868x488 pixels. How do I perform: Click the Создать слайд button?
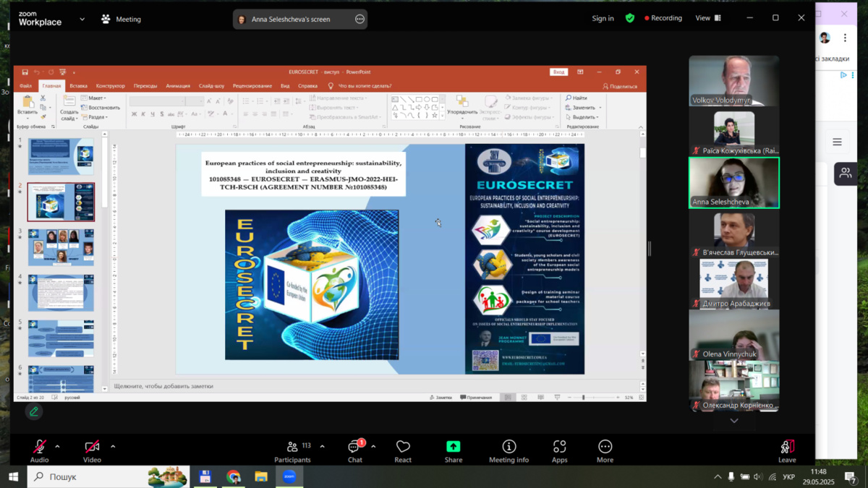tap(69, 106)
